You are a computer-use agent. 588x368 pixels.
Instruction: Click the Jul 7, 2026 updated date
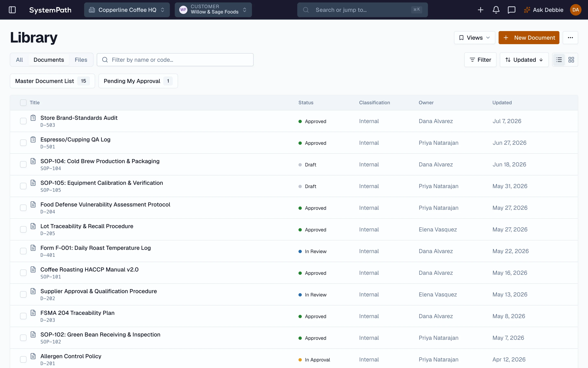tap(507, 121)
